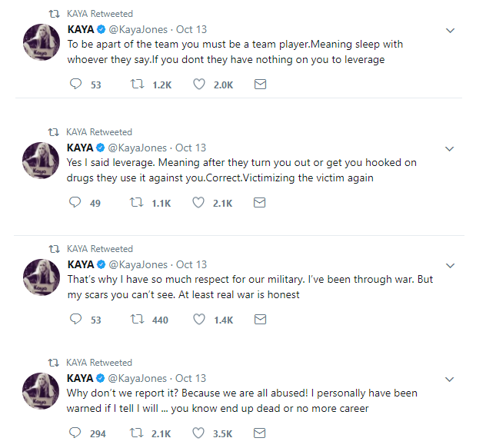486x448 pixels.
Task: Open @KayaJones handle on the first tweet
Action: click(137, 30)
